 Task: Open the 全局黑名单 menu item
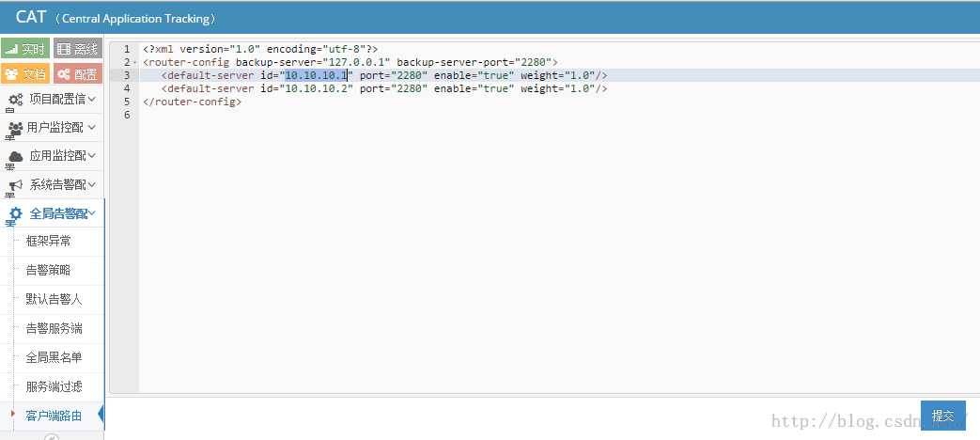pyautogui.click(x=54, y=357)
